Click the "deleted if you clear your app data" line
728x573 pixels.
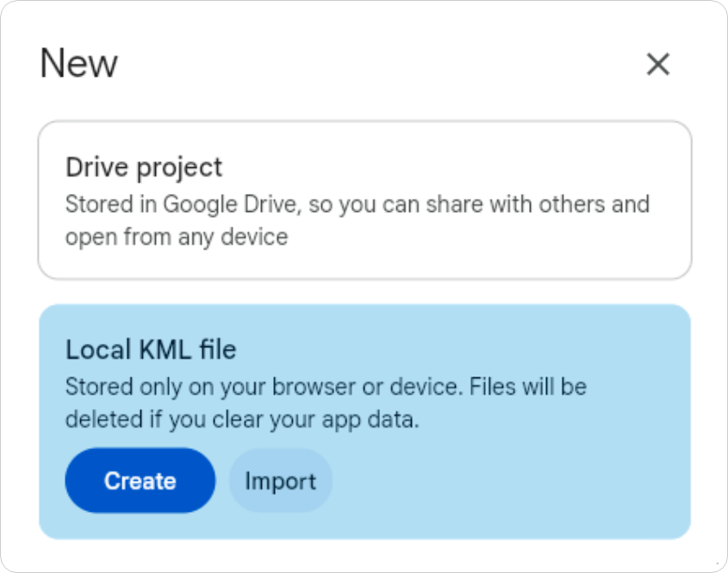coord(241,420)
